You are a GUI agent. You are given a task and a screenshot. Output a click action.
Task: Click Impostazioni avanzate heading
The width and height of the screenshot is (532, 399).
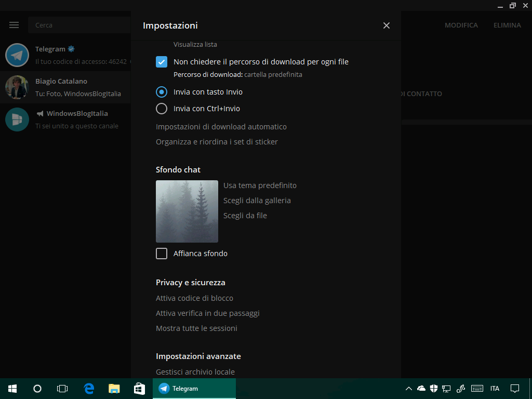click(x=198, y=356)
